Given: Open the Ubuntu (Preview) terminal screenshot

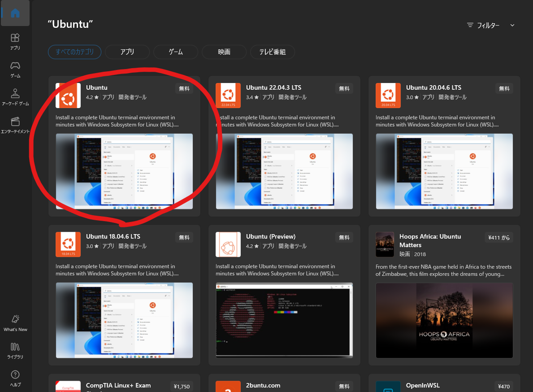Looking at the screenshot, I should point(285,320).
